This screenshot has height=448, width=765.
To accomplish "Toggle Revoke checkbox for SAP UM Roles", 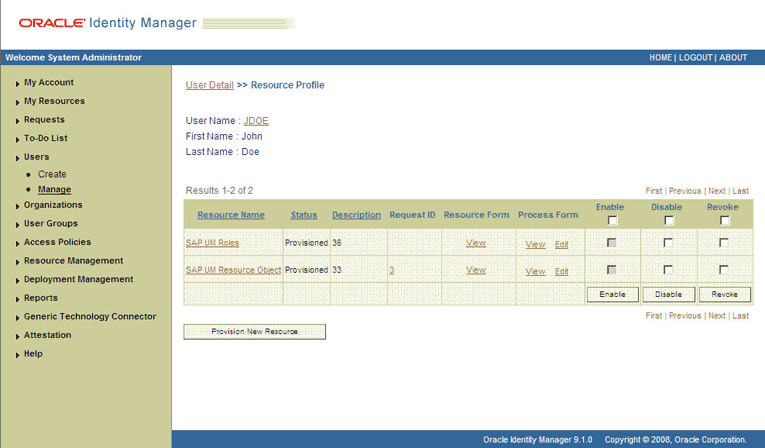I will pyautogui.click(x=724, y=243).
